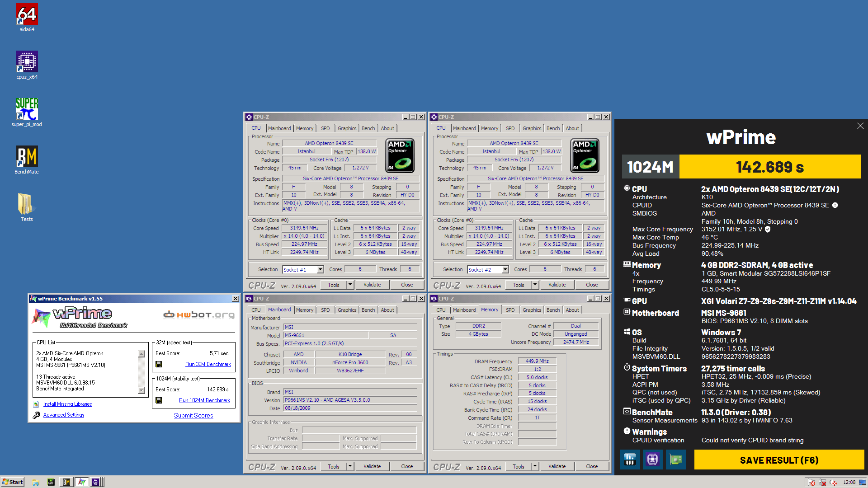Click the Multiplier field in the Socket #1 CPU-Z window
This screenshot has height=488, width=868.
(304, 236)
